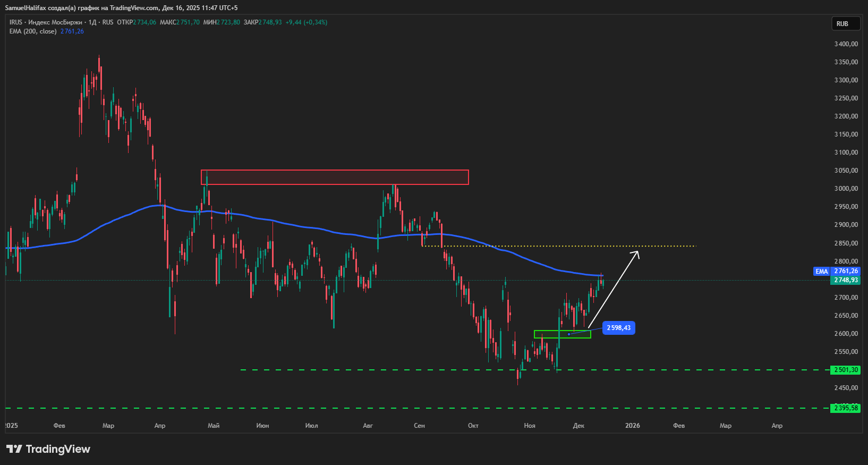Click the green 2501,30 price level label
This screenshot has height=465, width=868.
[x=845, y=370]
